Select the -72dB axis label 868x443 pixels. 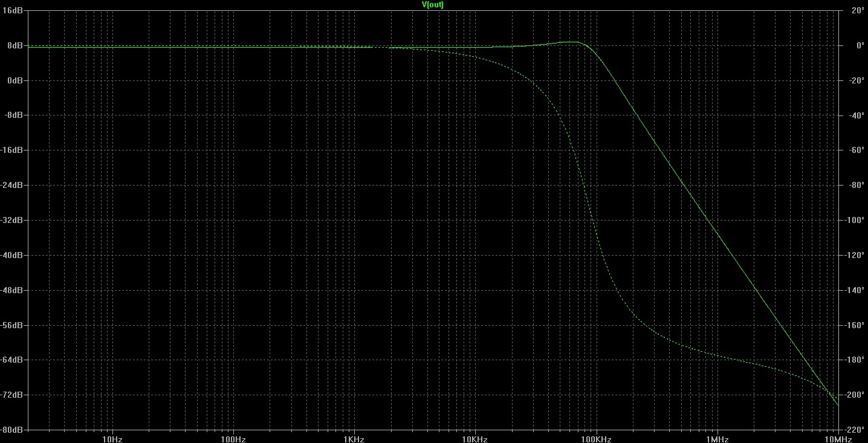coord(11,395)
